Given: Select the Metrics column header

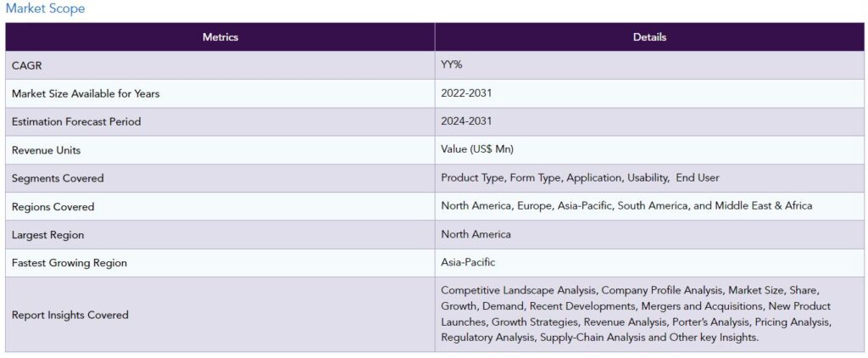Looking at the screenshot, I should click(x=220, y=37).
